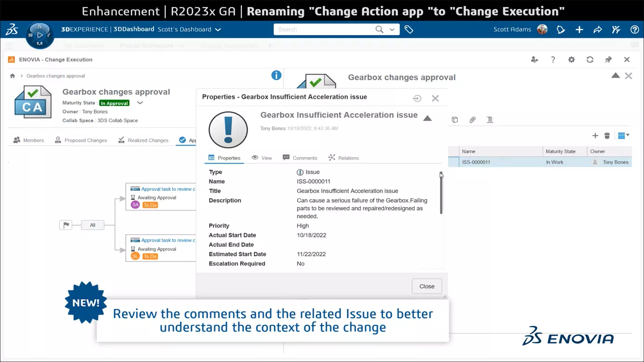644x362 pixels.
Task: Open the 3DEXPERIENCE compass
Action: tap(40, 35)
